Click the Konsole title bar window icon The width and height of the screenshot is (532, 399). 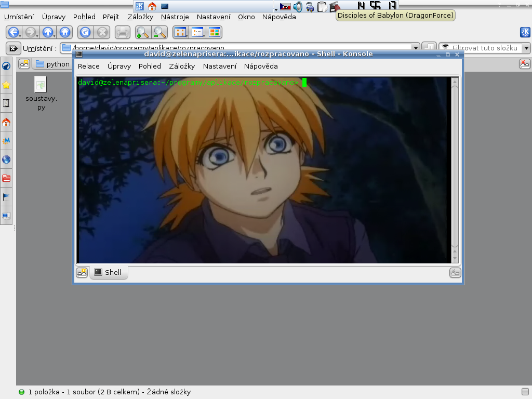coord(79,54)
